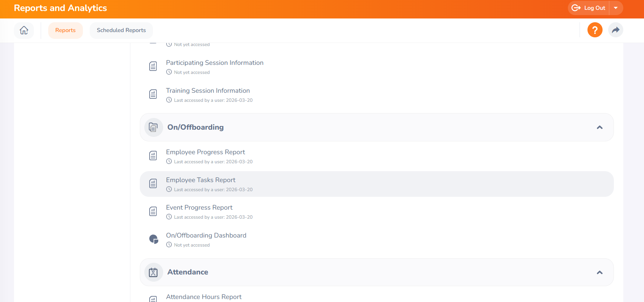Click the share arrow icon
Screen dimensions: 644x302
tap(615, 30)
